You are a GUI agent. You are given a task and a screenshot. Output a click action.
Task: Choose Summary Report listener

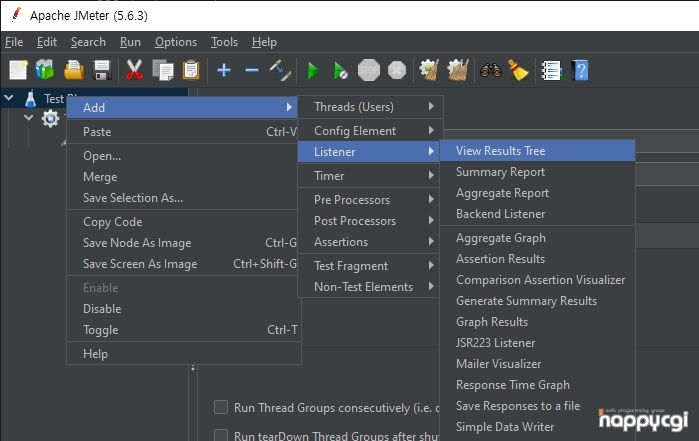click(x=537, y=172)
